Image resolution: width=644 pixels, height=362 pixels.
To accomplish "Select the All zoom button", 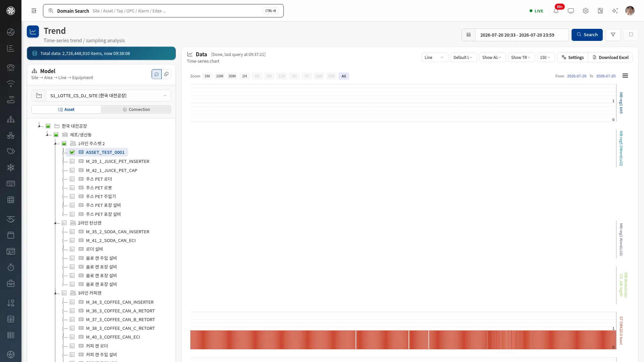I will click(344, 76).
